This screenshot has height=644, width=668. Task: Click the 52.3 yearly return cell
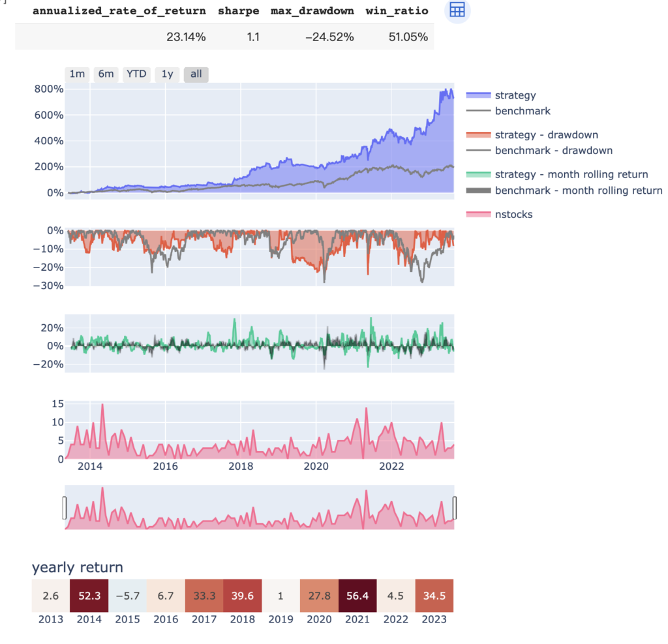[x=89, y=596]
